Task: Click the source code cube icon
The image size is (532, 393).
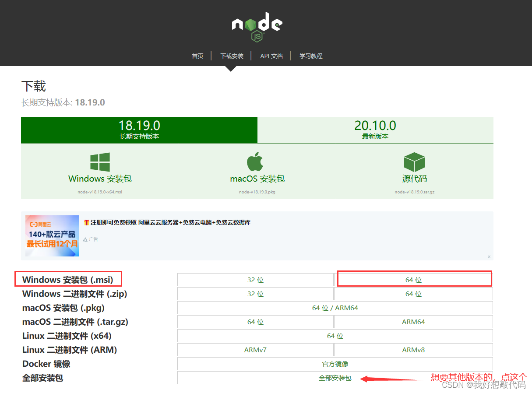Action: [x=414, y=162]
